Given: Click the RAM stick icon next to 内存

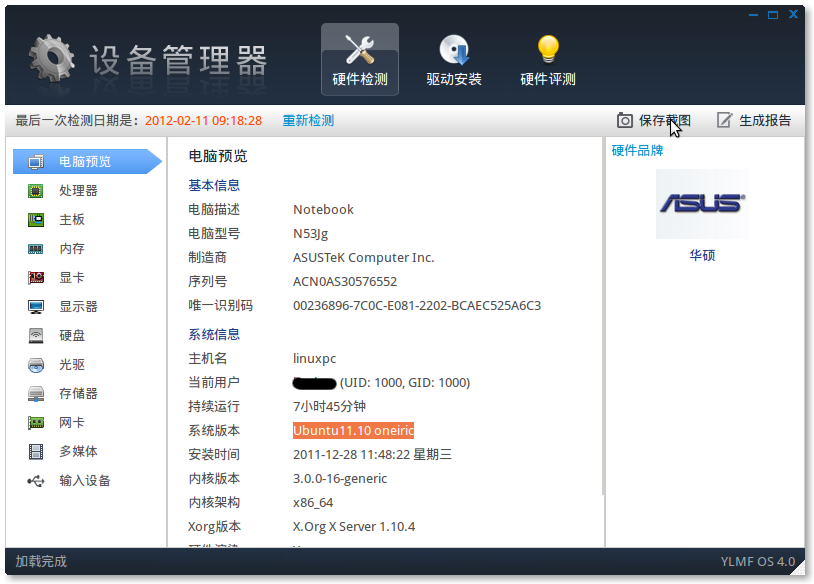Looking at the screenshot, I should [x=36, y=249].
